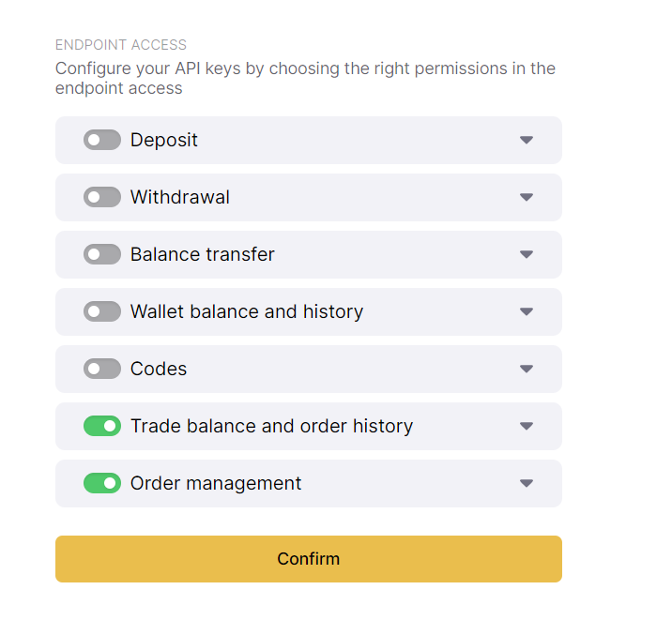Expand Wallet balance and history arrow
The width and height of the screenshot is (672, 635).
pos(527,311)
